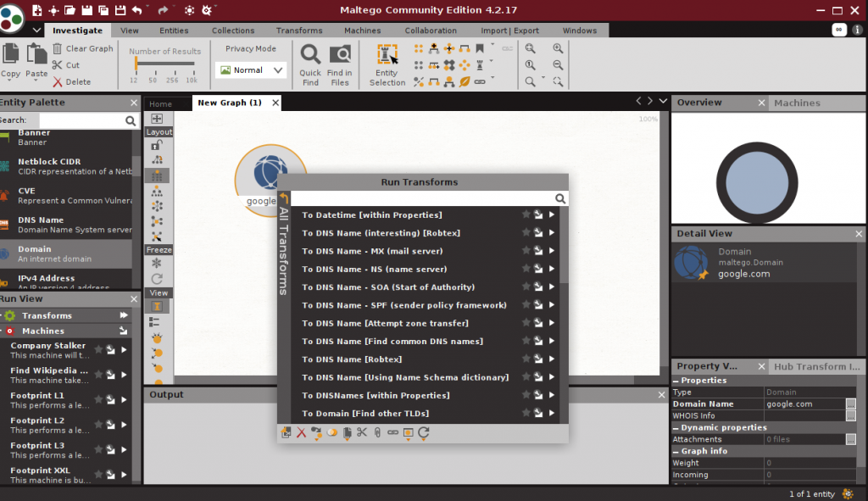
Task: Click the info icon at top right
Action: point(858,30)
